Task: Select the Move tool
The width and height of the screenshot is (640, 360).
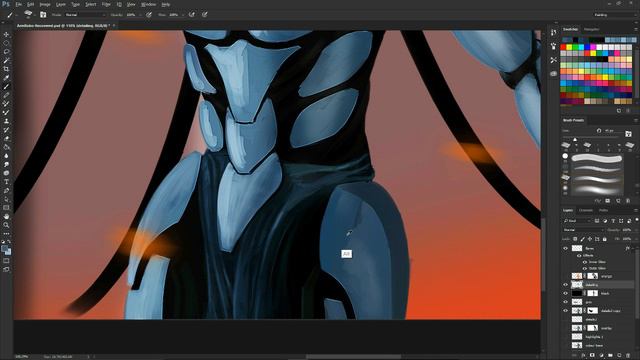Action: click(6, 35)
